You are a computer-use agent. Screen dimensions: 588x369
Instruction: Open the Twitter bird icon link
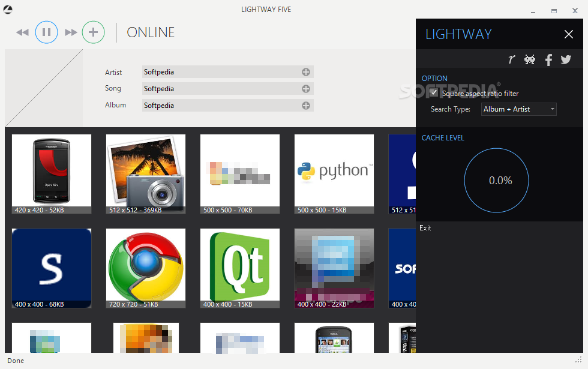click(x=566, y=59)
